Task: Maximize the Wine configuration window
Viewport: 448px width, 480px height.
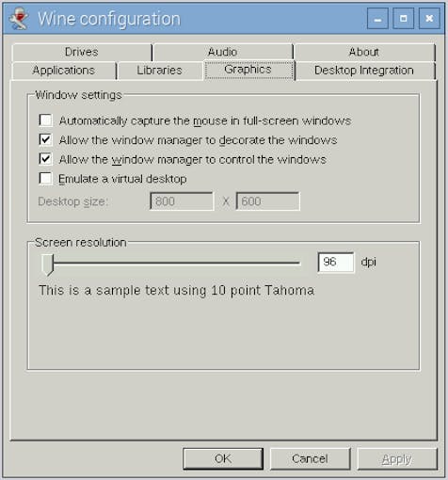Action: point(403,19)
